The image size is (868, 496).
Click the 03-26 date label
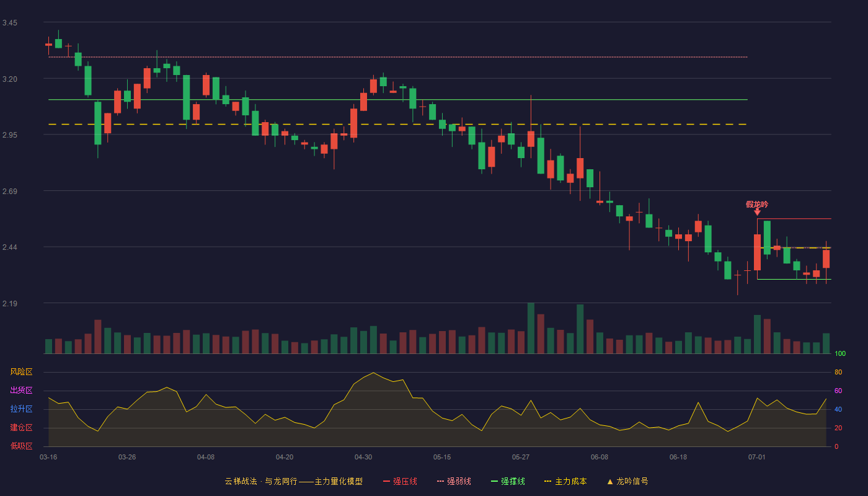[127, 457]
